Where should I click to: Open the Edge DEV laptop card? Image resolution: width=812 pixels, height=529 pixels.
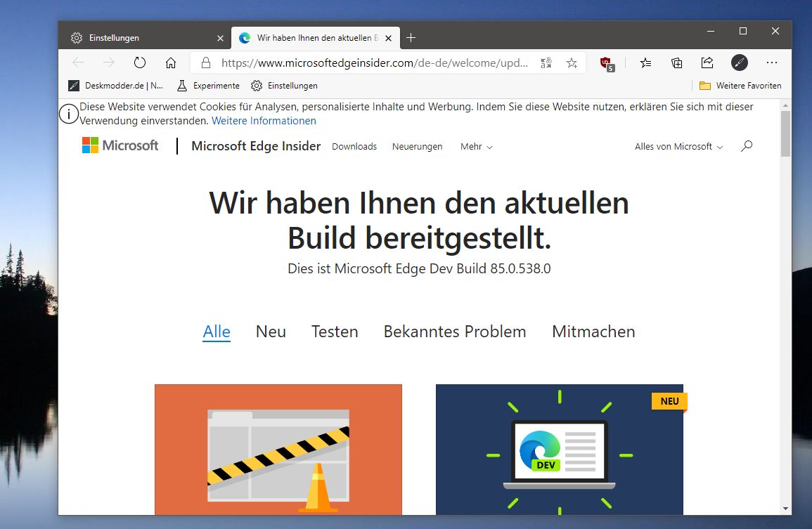pyautogui.click(x=560, y=450)
